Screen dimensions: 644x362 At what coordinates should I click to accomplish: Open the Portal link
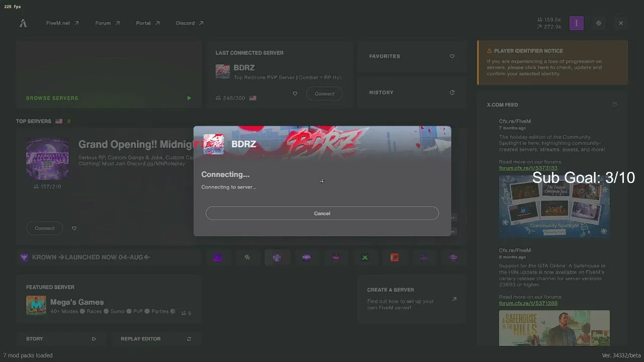point(148,23)
